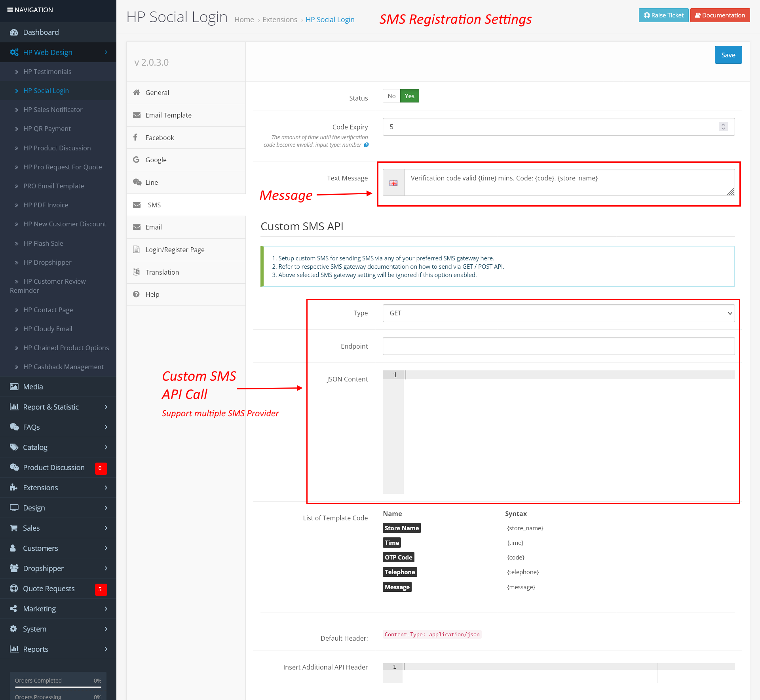The width and height of the screenshot is (760, 700).
Task: Set Status toggle to No
Action: (x=391, y=96)
